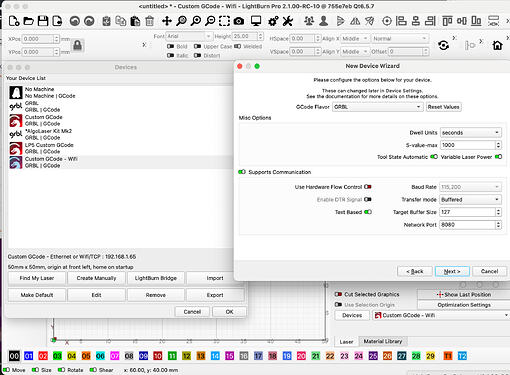This screenshot has height=375, width=510.
Task: Step the S-value-max spinner arrows
Action: tap(498, 145)
